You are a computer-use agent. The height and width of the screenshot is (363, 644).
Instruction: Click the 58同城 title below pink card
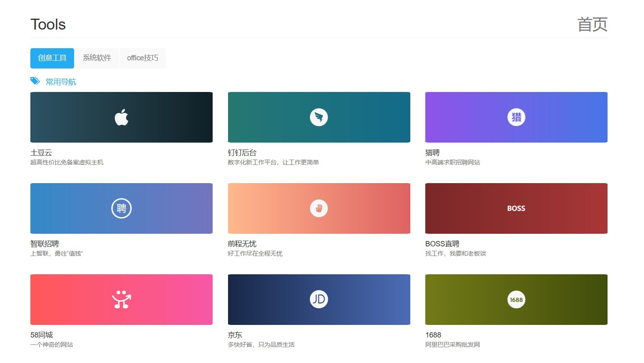pos(42,335)
